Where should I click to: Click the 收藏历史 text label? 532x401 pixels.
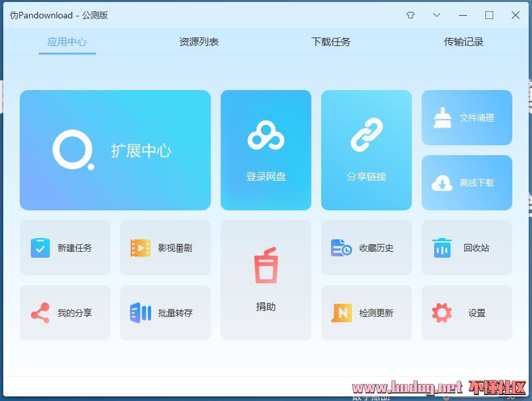[376, 248]
